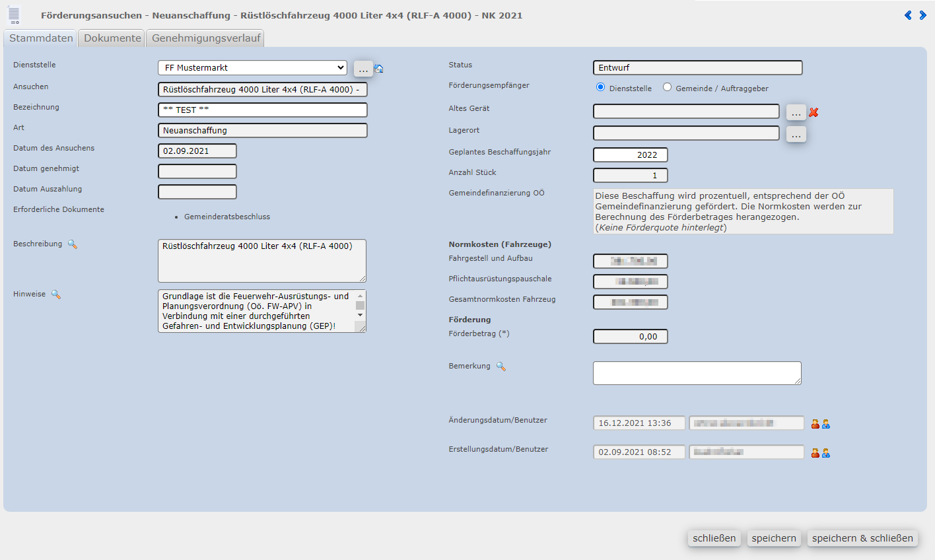Open the Lagerort selection dialog button
935x560 pixels.
coord(796,134)
